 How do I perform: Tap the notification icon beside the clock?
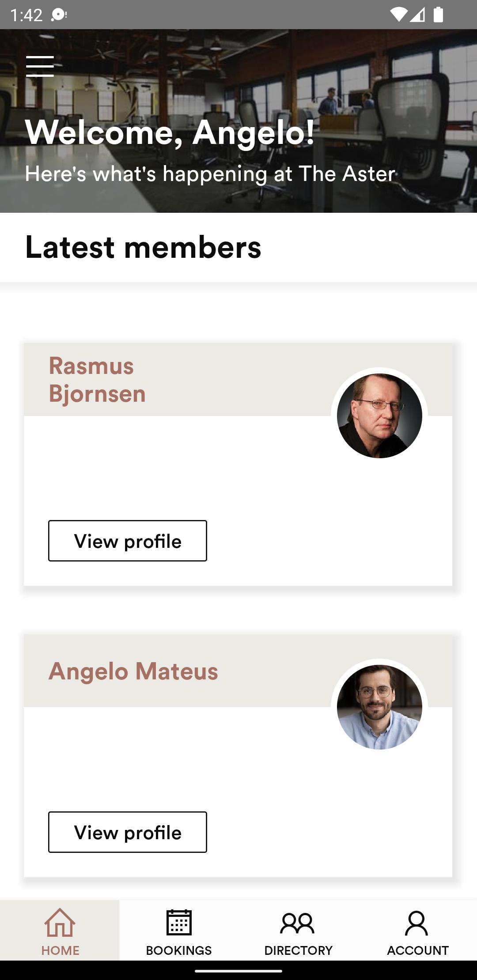pos(59,15)
